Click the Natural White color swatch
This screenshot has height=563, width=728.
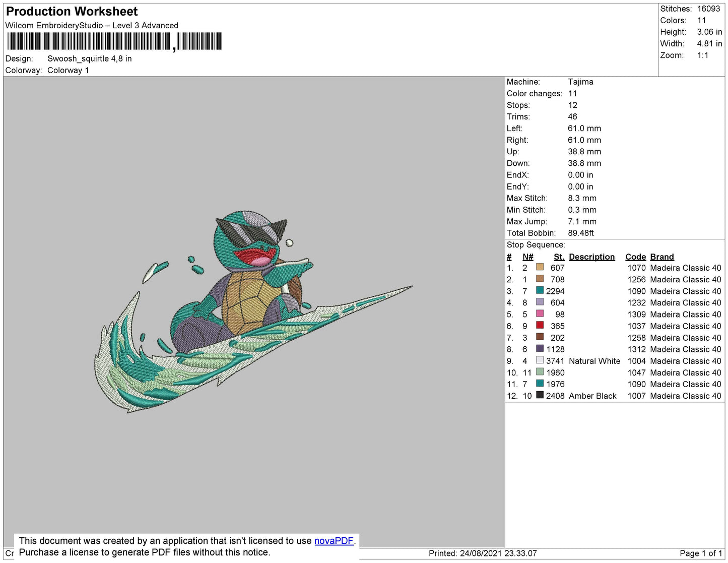click(x=540, y=360)
